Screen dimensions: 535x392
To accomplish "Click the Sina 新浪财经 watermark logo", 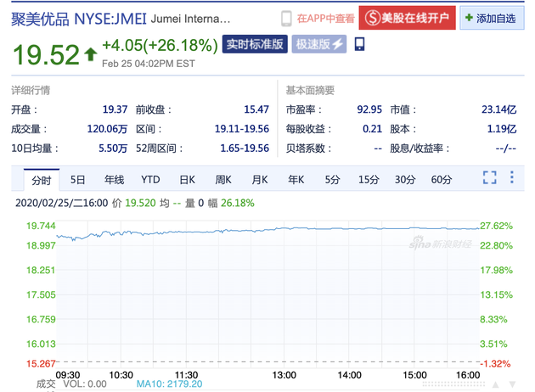I will pos(442,245).
